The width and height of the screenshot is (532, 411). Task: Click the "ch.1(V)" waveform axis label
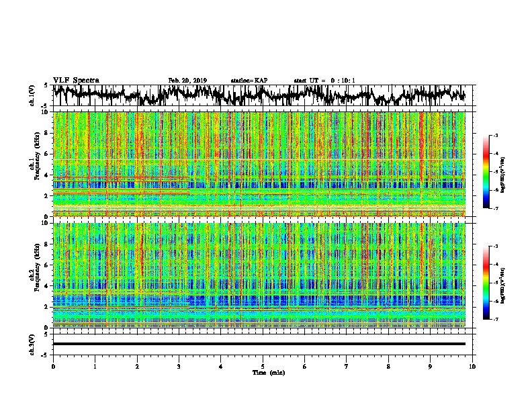point(32,95)
